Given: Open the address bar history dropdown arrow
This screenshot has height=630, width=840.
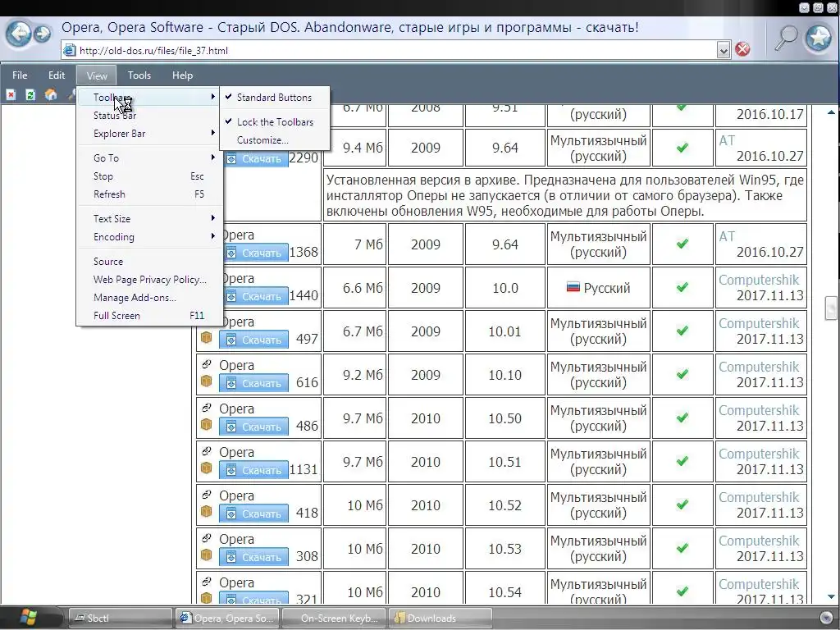Looking at the screenshot, I should [x=724, y=50].
